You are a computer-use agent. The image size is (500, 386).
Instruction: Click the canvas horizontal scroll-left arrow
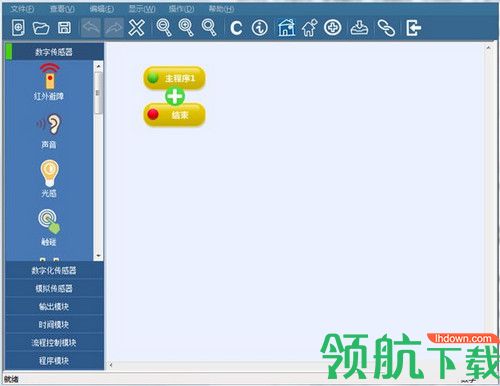click(x=111, y=365)
